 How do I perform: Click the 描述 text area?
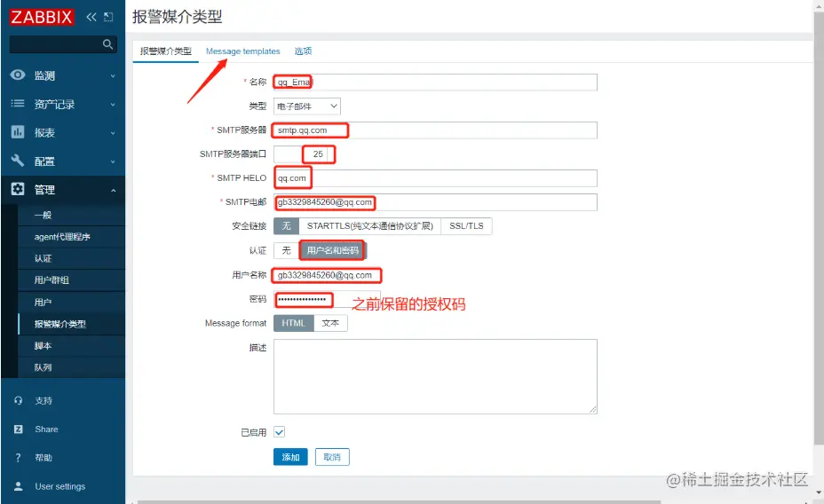435,376
